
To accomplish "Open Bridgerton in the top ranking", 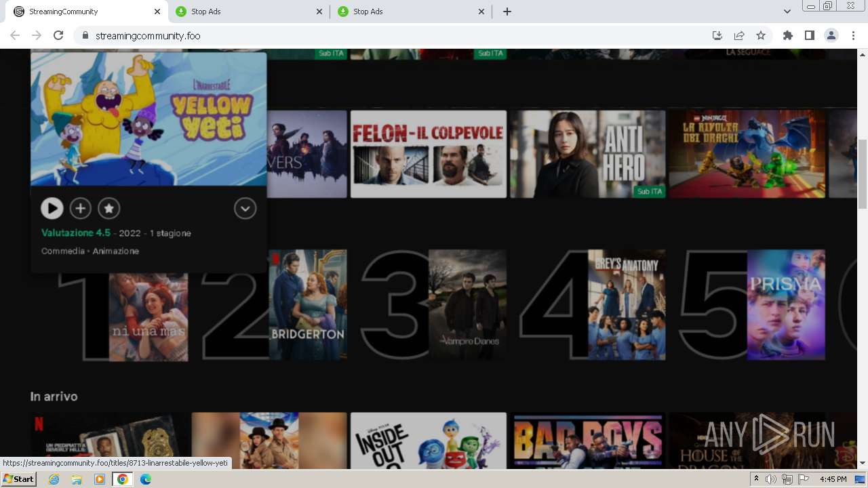I will pos(308,305).
